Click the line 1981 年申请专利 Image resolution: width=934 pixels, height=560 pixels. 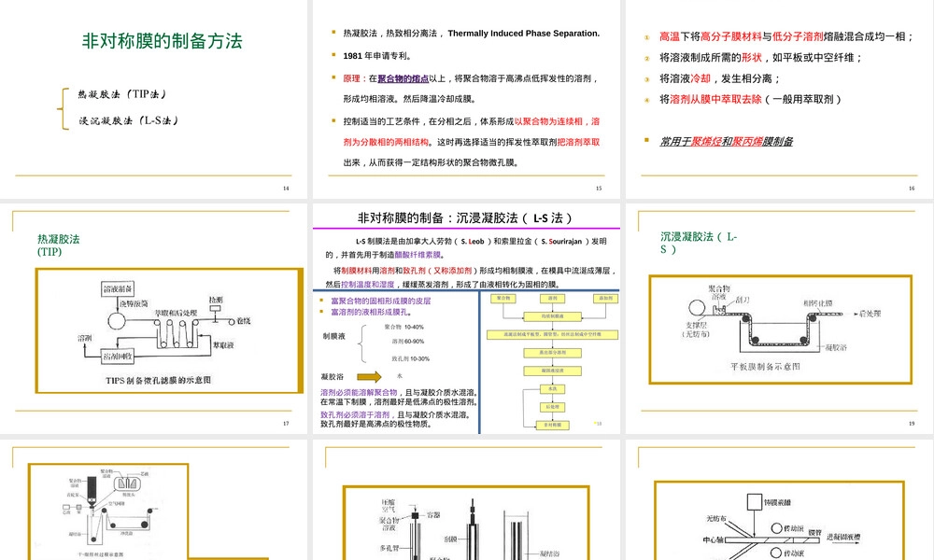click(x=377, y=56)
